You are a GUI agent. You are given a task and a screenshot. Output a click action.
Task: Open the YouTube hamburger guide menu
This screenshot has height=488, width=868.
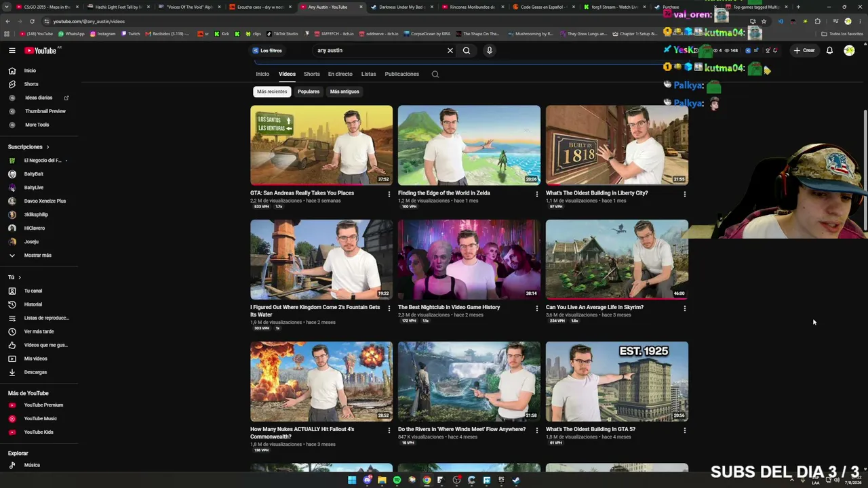click(12, 50)
